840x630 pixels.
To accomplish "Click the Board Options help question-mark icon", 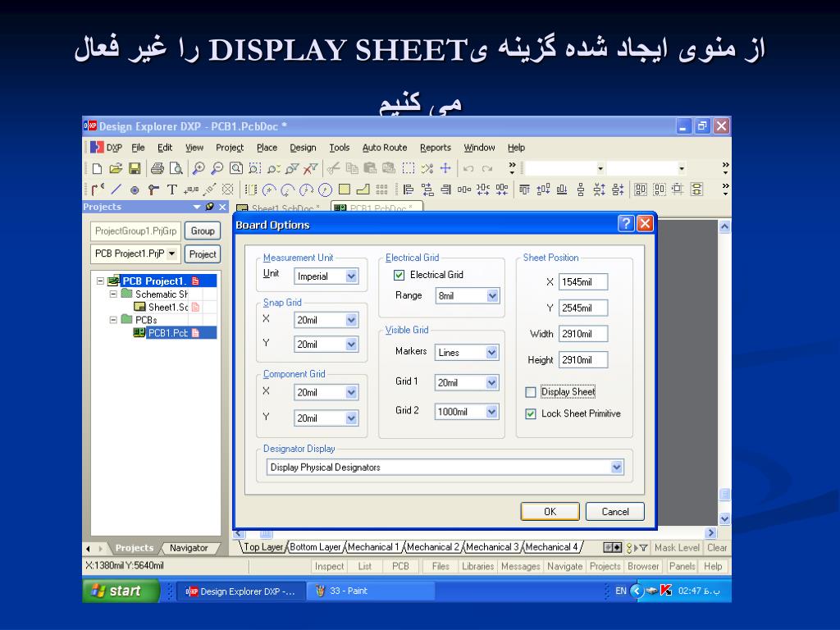I will (x=626, y=223).
